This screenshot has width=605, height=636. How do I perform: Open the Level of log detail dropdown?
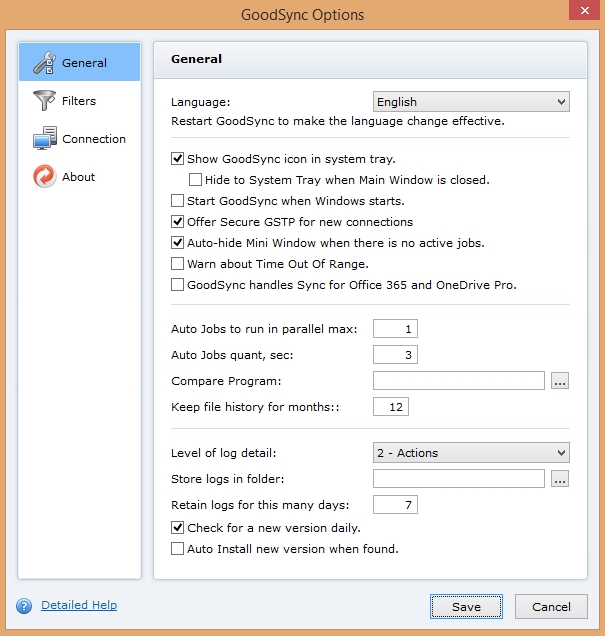471,453
